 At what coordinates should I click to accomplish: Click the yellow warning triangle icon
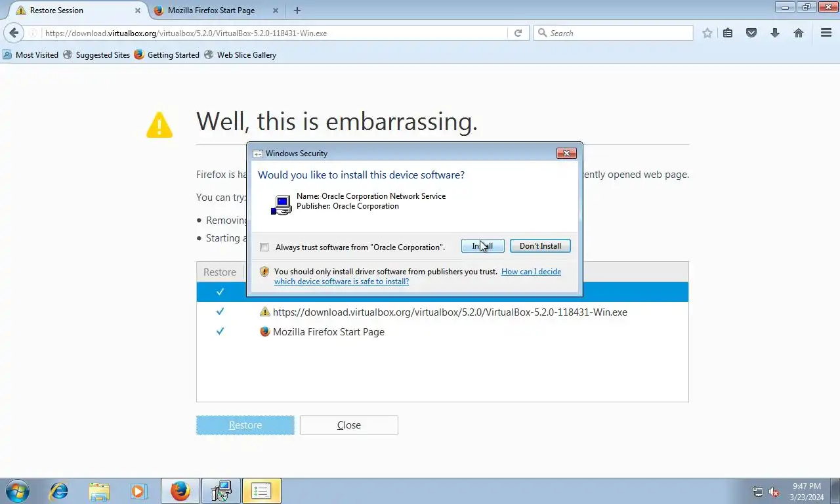coord(159,125)
